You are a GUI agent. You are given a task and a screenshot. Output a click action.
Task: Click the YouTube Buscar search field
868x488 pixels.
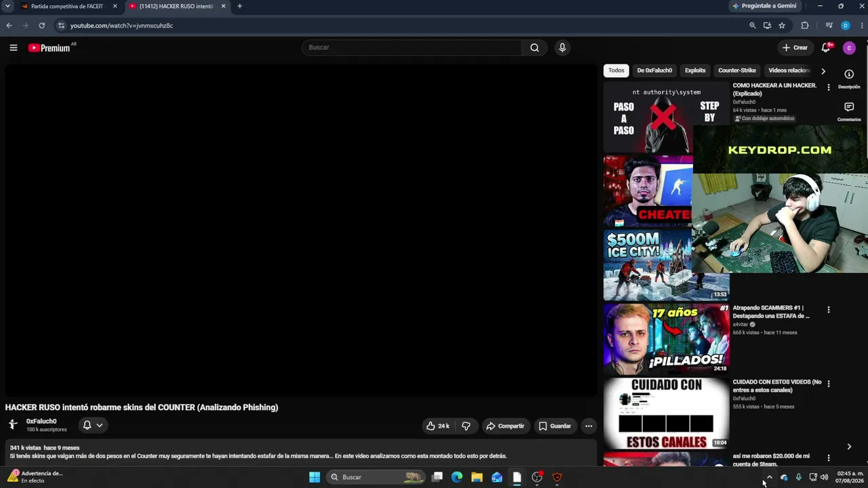(412, 47)
